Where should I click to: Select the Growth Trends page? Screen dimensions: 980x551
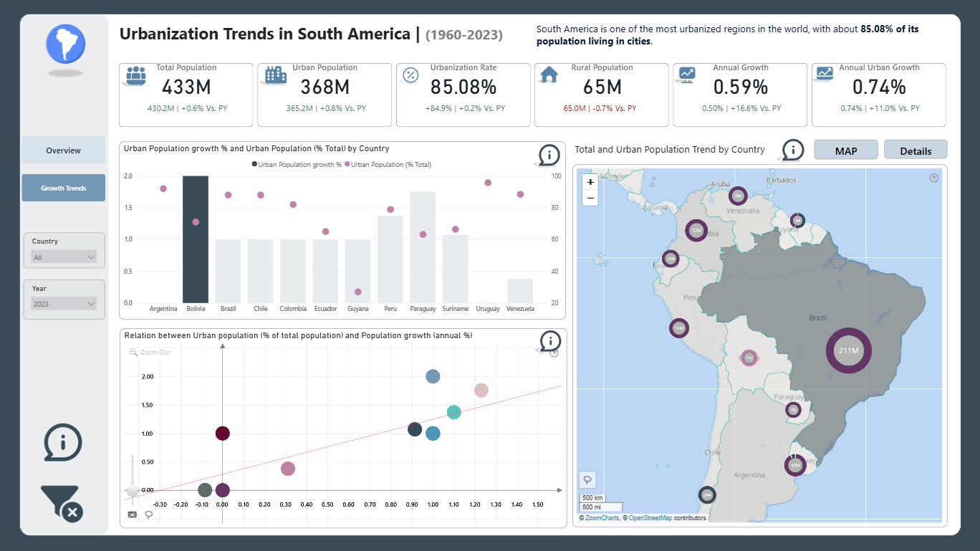(64, 188)
